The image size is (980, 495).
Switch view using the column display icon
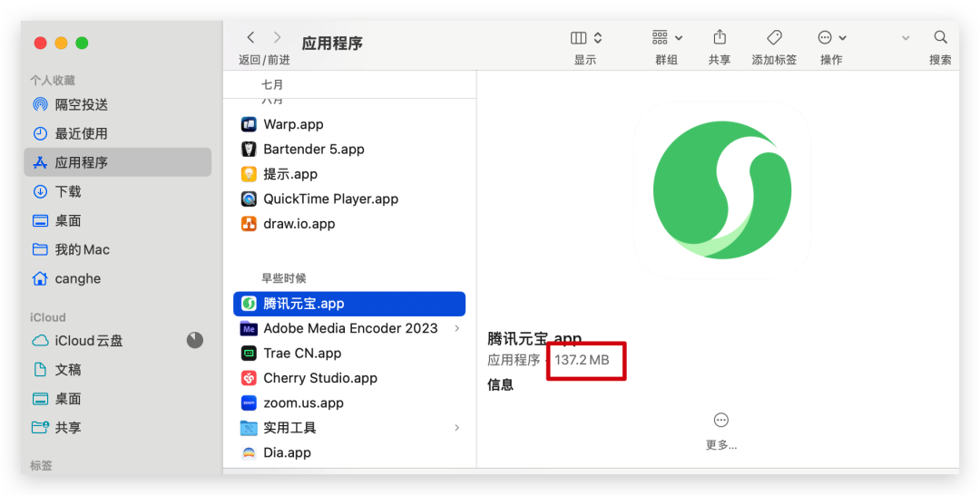point(579,38)
